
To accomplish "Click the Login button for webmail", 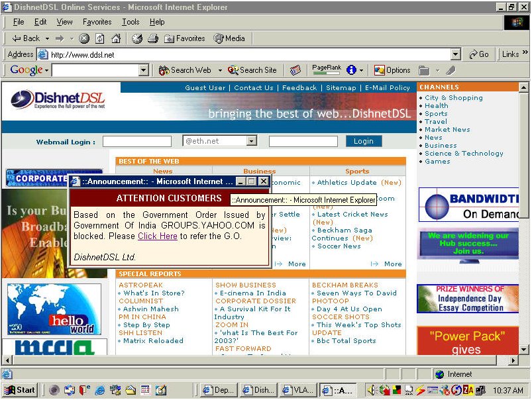I will tap(364, 141).
